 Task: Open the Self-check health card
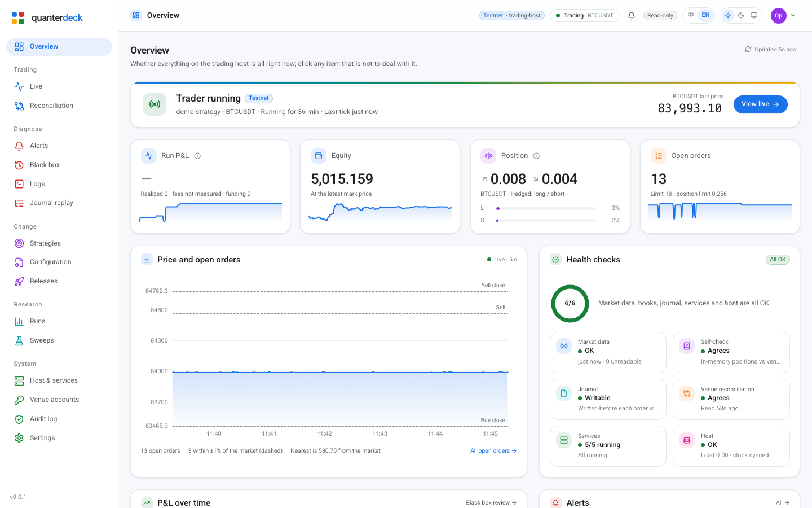(731, 352)
